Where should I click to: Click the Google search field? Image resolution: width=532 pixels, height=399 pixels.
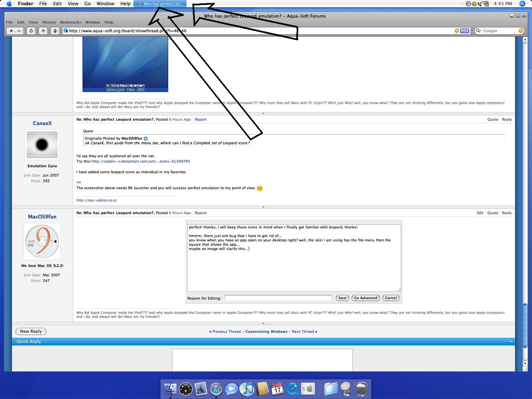tap(500, 31)
